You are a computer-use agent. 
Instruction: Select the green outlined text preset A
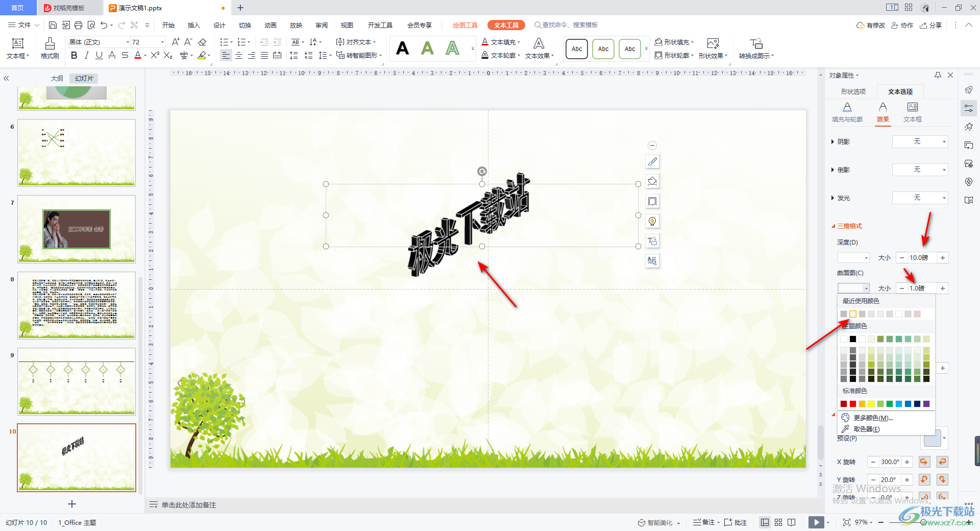click(452, 49)
